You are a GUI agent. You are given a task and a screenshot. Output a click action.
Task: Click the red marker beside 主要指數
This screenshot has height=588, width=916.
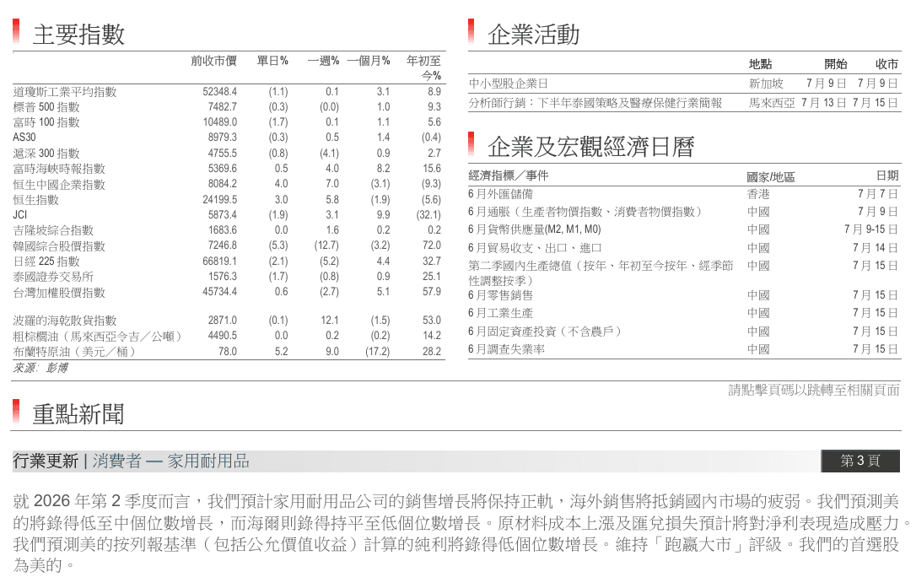(16, 31)
